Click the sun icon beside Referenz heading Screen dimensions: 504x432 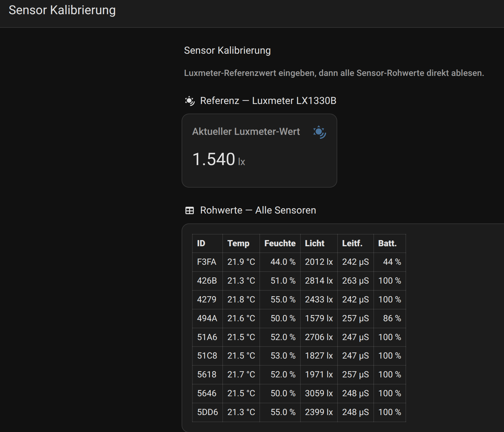tap(190, 101)
